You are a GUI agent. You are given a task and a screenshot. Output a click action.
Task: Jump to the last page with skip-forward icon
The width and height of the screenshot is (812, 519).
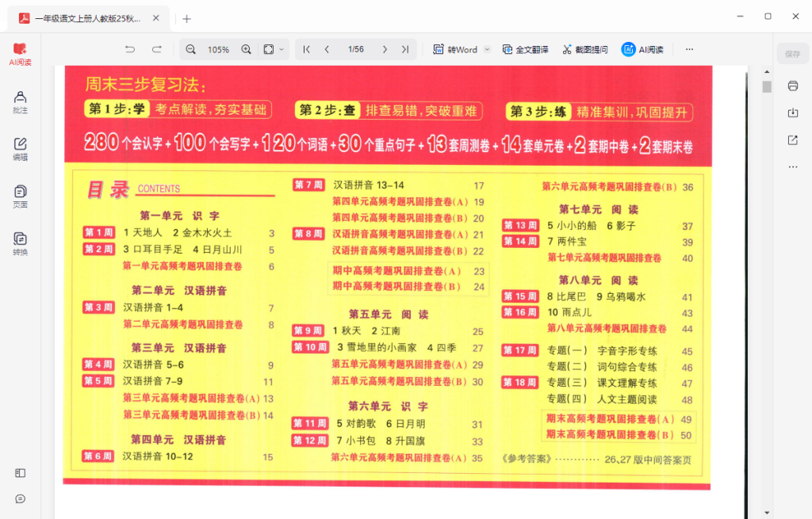(404, 48)
